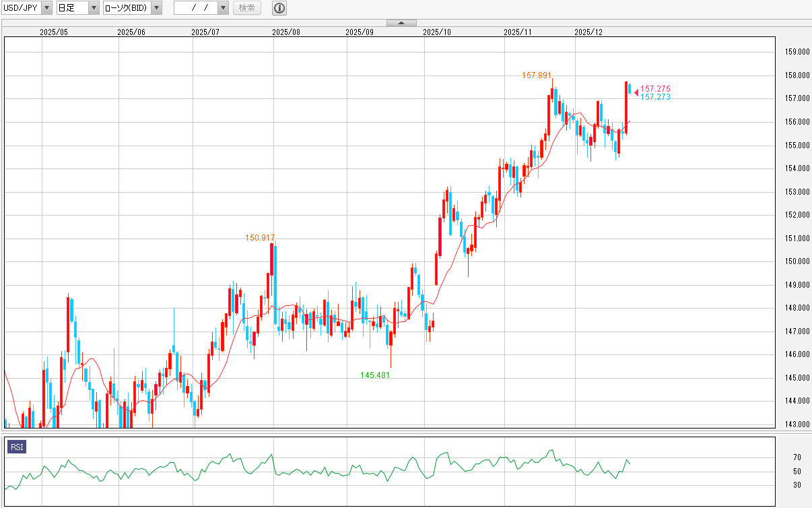Image resolution: width=812 pixels, height=508 pixels.
Task: Click the 145.481 low price label
Action: click(x=375, y=375)
